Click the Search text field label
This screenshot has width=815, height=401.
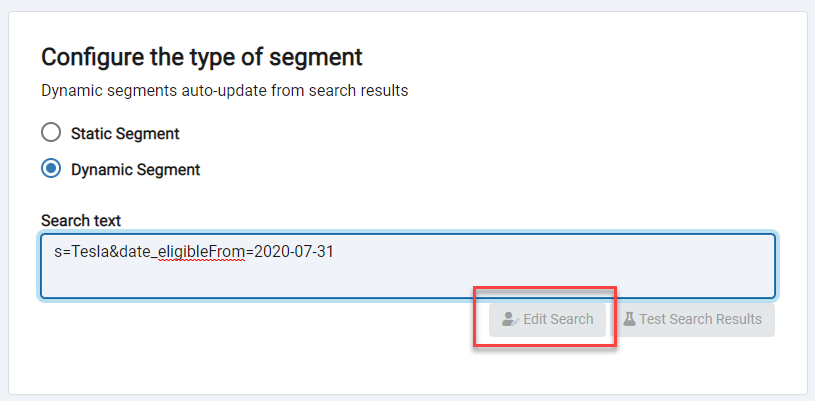(81, 221)
